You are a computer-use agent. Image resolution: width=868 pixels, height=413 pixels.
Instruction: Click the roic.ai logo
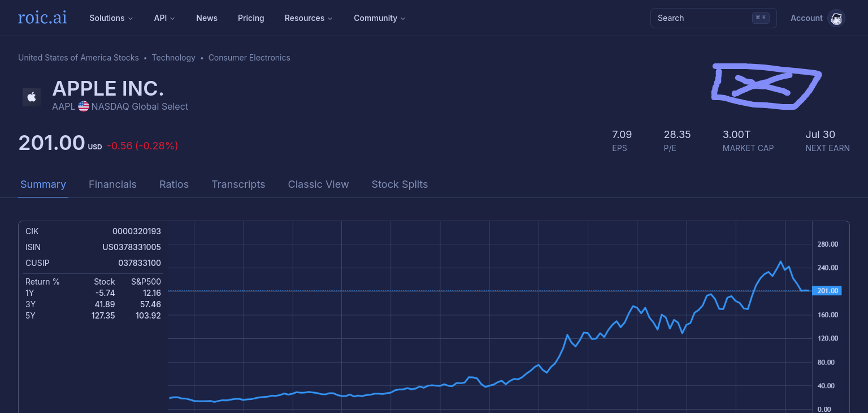pyautogui.click(x=42, y=18)
